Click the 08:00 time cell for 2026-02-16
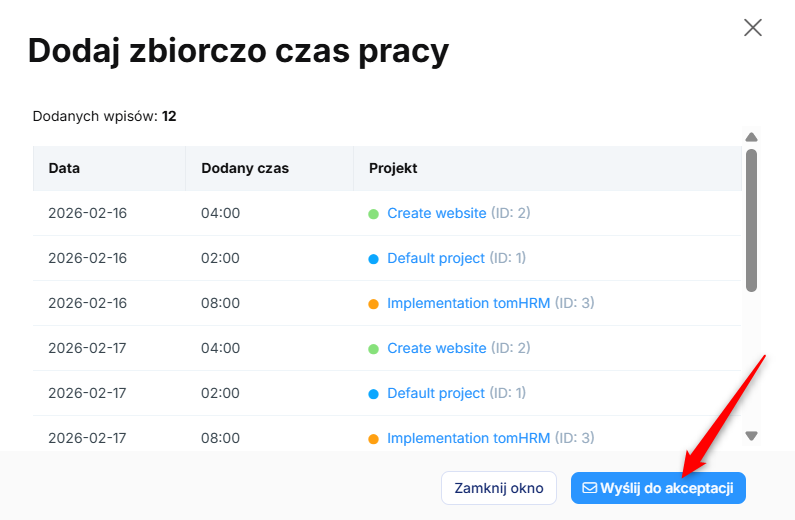 220,303
